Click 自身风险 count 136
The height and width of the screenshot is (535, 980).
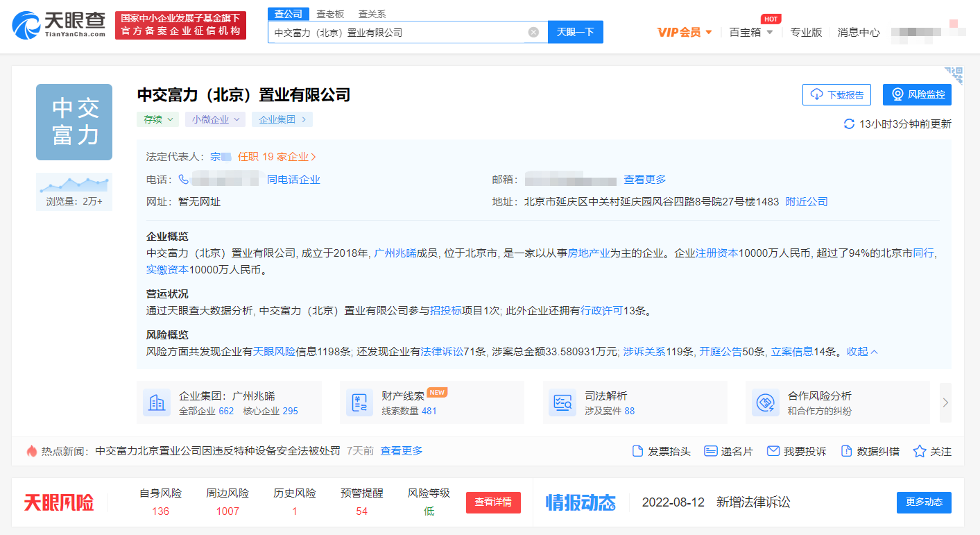[160, 511]
